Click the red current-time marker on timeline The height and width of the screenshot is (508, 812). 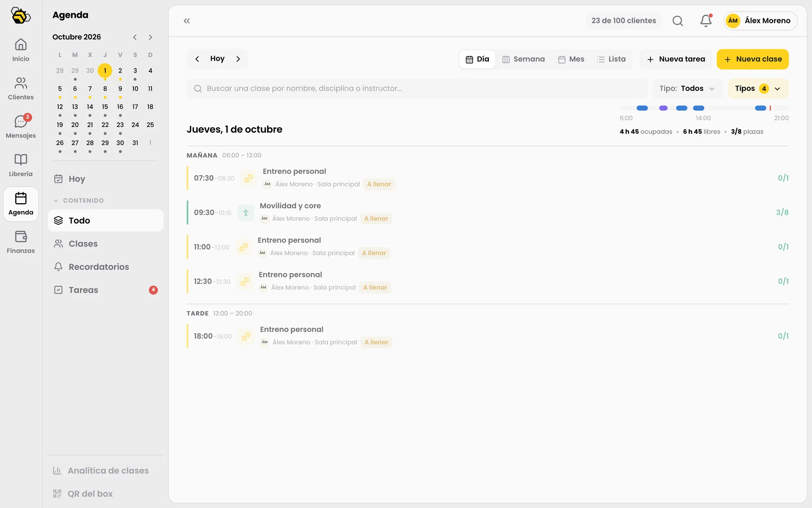[770, 108]
